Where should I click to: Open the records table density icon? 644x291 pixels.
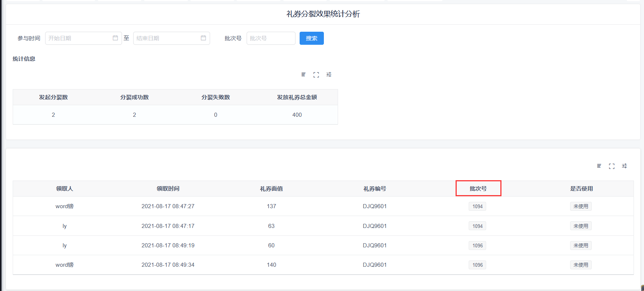pyautogui.click(x=599, y=166)
